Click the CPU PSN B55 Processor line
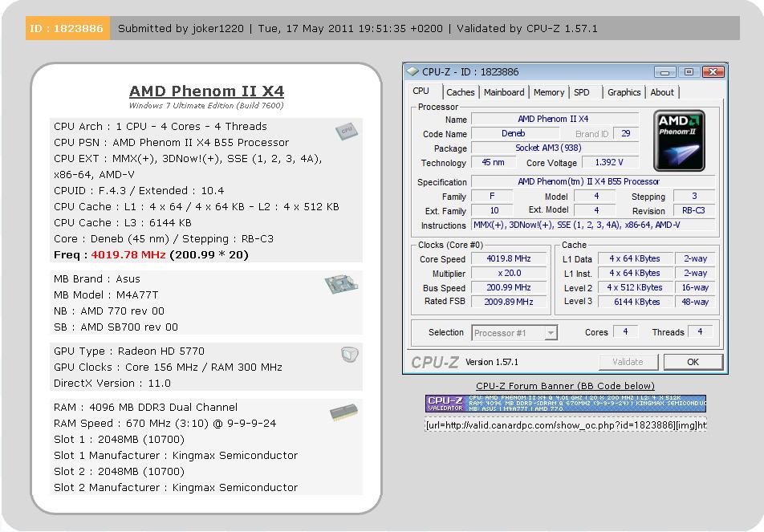764x532 pixels. 172,143
